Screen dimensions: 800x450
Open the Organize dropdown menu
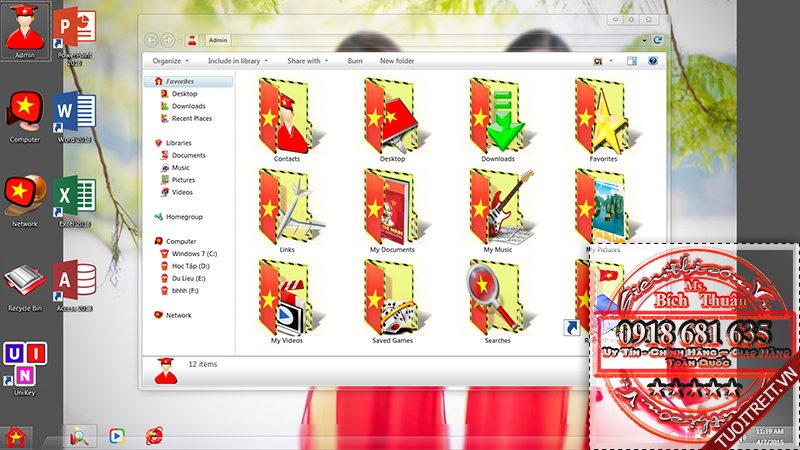(x=170, y=61)
